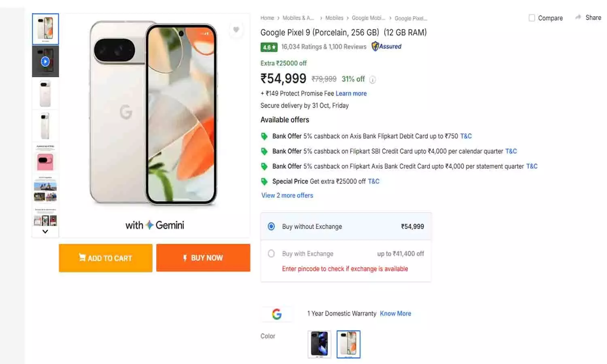Click the down arrow below image thumbnails
607x364 pixels.
45,231
